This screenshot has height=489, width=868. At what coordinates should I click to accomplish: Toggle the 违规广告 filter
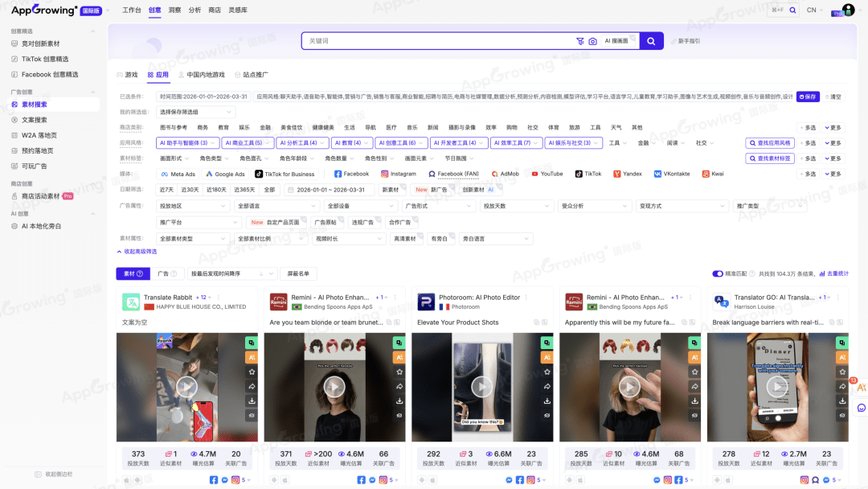tap(363, 223)
